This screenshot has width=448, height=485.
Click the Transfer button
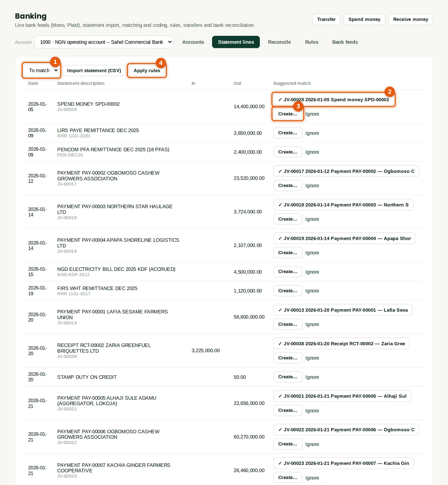coord(326,19)
